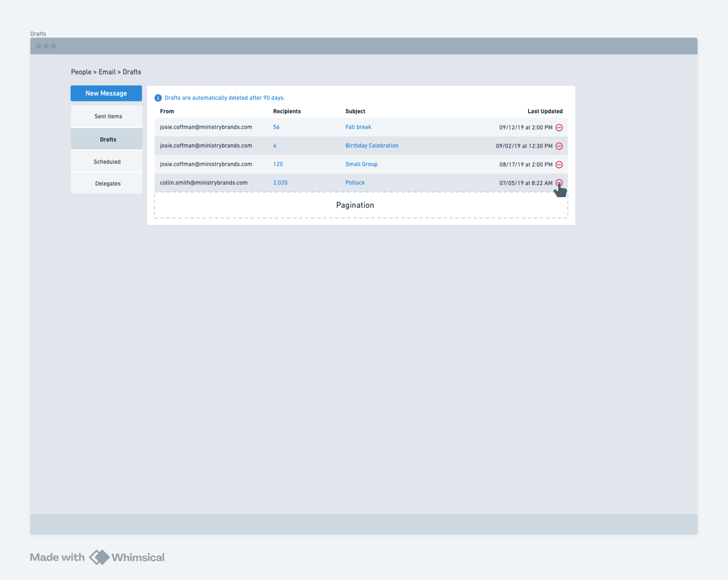
Task: Navigate to Email in the breadcrumb
Action: 107,72
